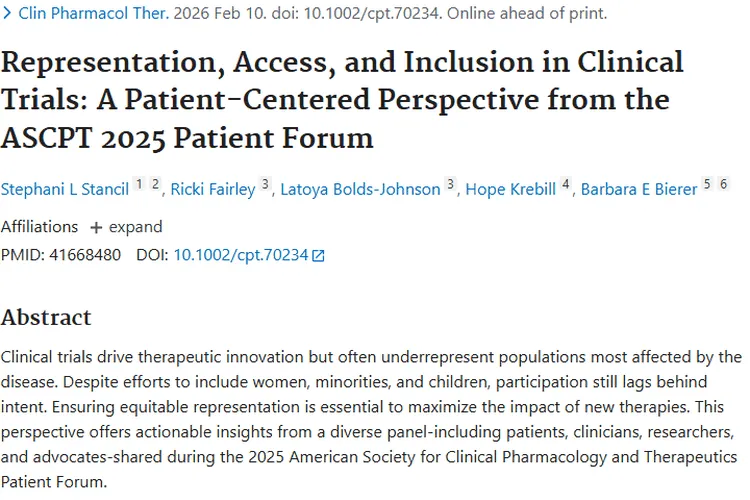Click affiliation superscript 2 after Stancil
Viewport: 750px width, 500px height.
click(155, 183)
